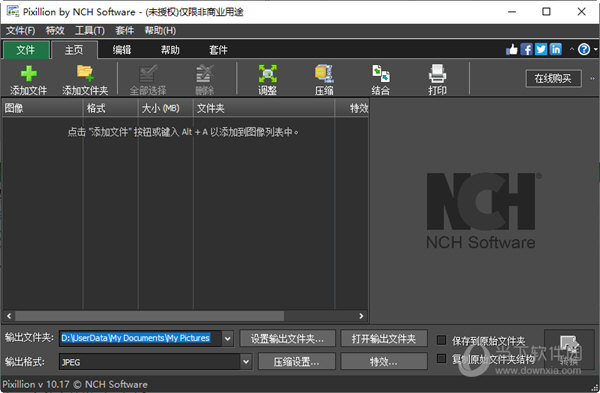Screen dimensions: 600x393
Task: Click the green plus Add Files icon
Action: click(x=29, y=73)
